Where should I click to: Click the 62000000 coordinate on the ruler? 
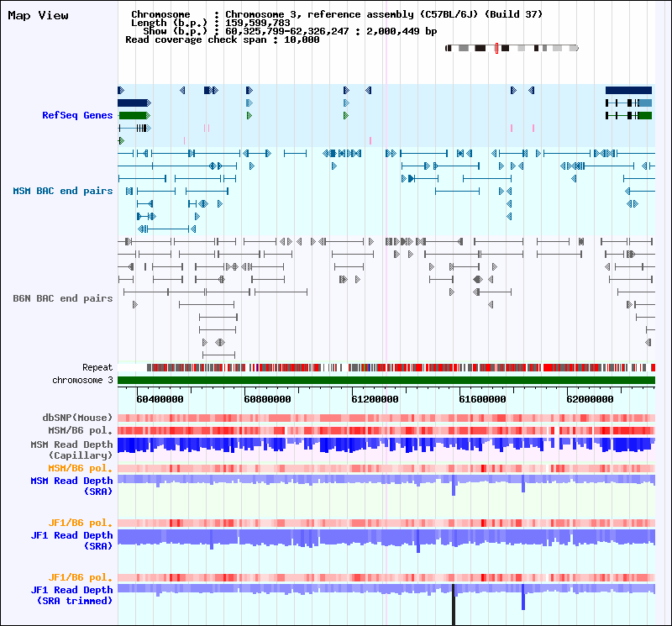[591, 399]
